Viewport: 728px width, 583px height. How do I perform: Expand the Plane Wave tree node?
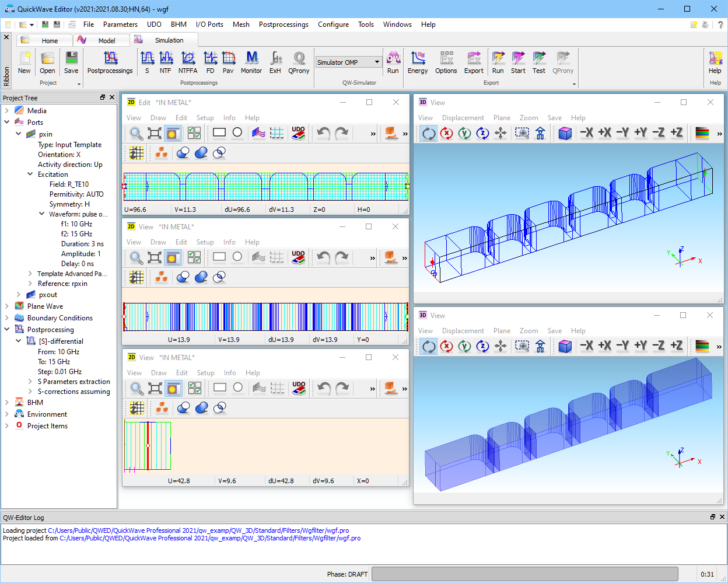(7, 306)
